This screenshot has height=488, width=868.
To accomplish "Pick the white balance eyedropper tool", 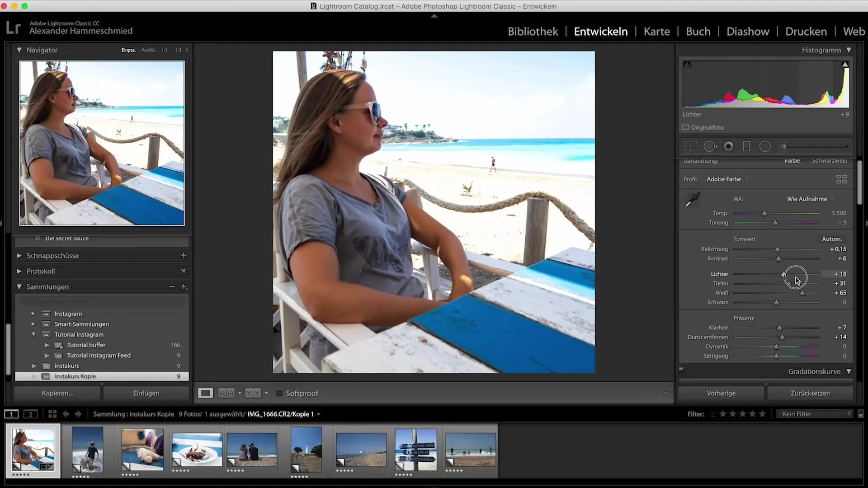I will click(x=692, y=200).
